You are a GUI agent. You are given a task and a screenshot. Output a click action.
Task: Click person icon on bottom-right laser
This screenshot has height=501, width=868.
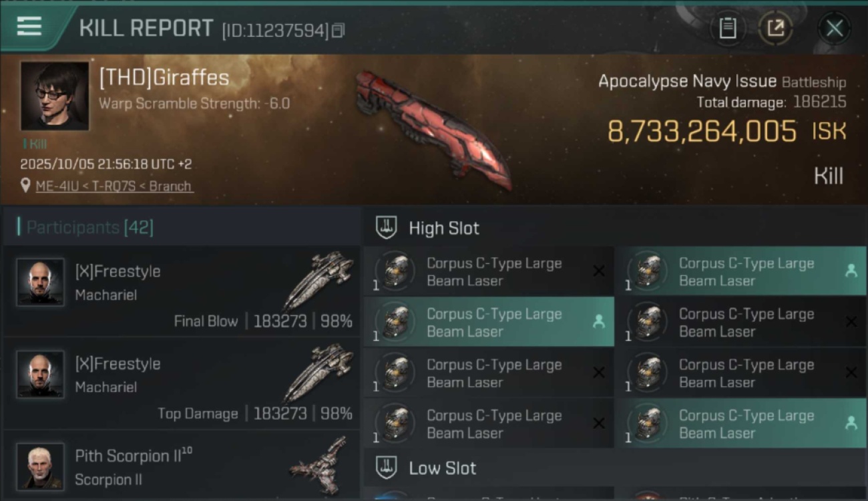(x=851, y=423)
